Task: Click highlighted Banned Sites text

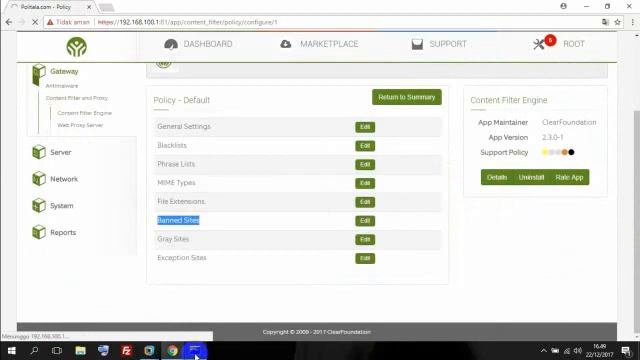Action: pyautogui.click(x=178, y=220)
